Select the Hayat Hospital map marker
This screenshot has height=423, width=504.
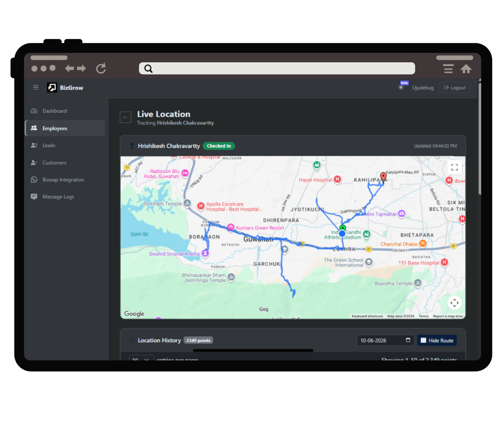tap(338, 179)
